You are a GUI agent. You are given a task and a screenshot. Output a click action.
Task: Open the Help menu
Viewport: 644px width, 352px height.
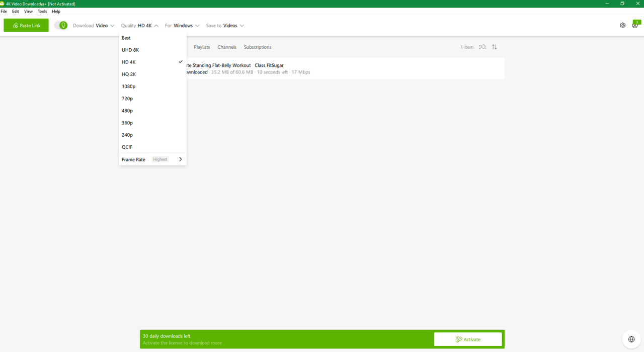point(56,11)
